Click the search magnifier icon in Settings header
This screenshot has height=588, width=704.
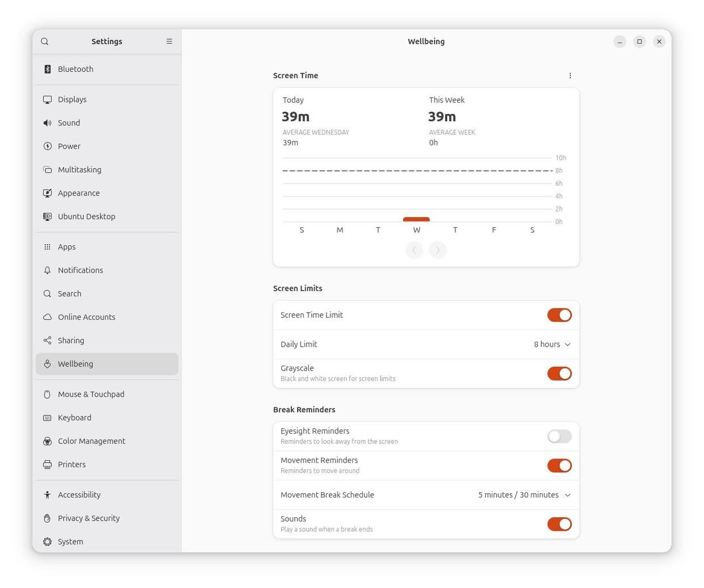tap(45, 41)
